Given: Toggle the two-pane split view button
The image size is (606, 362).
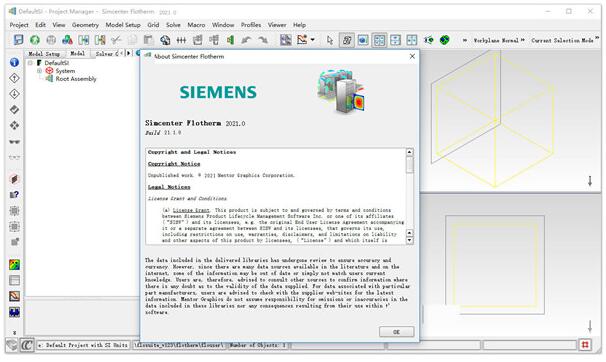Looking at the screenshot, I should [x=395, y=40].
